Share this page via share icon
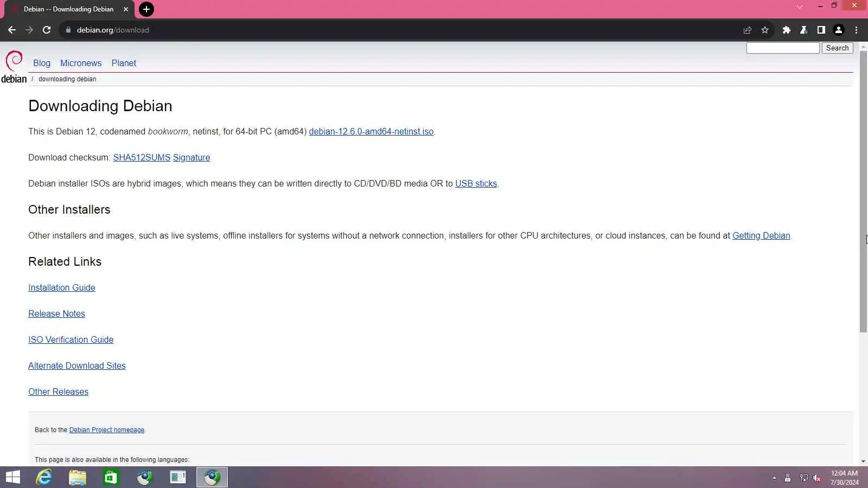This screenshot has height=488, width=868. click(748, 30)
